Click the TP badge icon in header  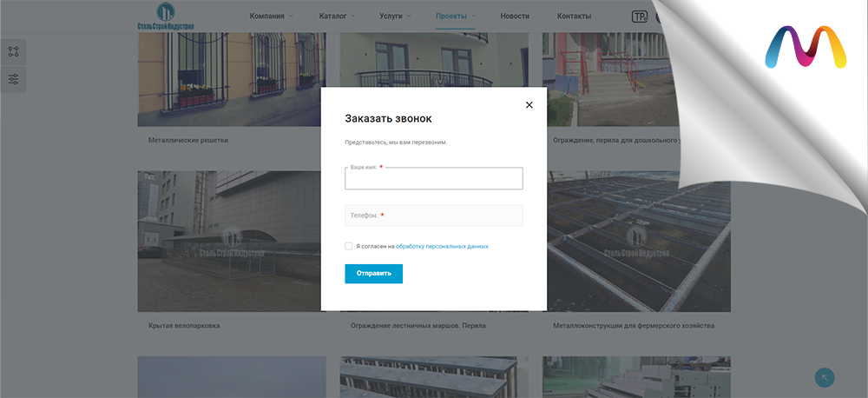(x=640, y=17)
